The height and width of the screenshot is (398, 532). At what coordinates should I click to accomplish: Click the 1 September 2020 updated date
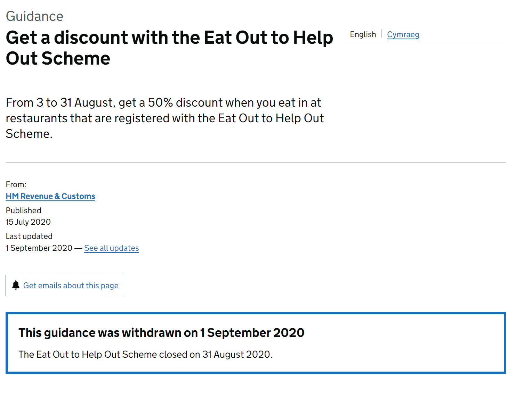[x=39, y=248]
